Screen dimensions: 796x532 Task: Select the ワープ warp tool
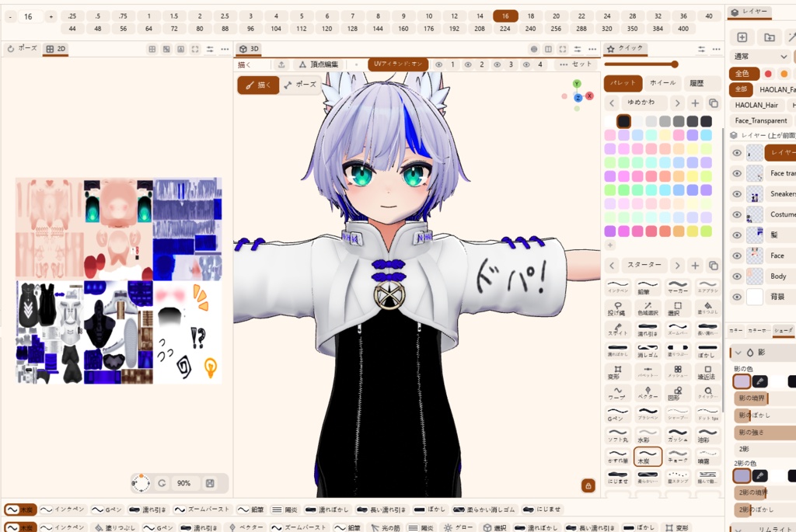[618, 392]
